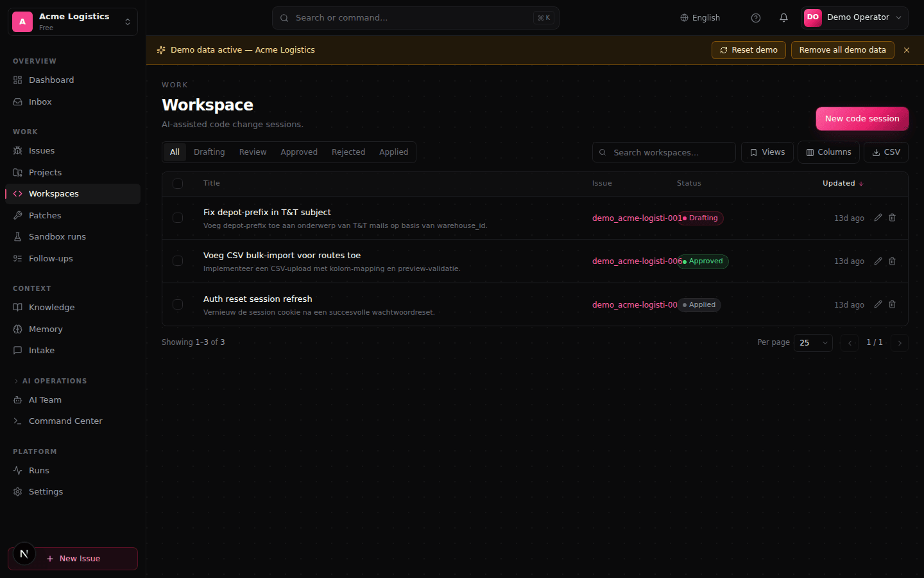Delete the Auth reset session refresh row
This screenshot has height=578, width=924.
tap(892, 304)
